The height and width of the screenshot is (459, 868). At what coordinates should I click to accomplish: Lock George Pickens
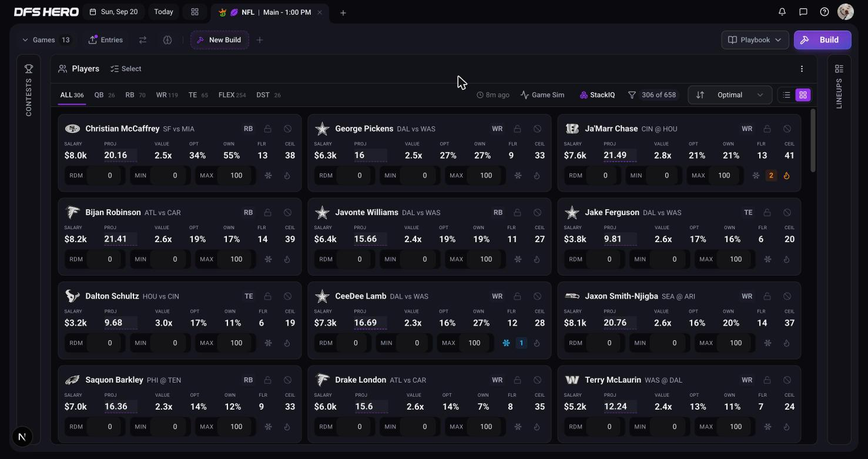(518, 129)
